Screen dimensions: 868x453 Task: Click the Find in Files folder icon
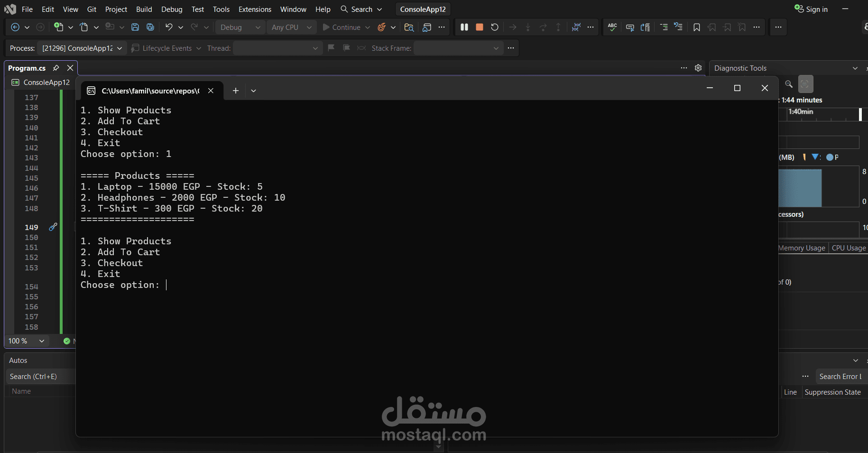(409, 28)
